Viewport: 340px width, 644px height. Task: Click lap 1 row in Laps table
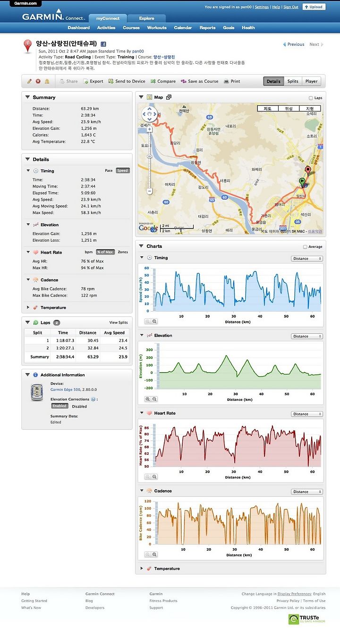pos(77,340)
